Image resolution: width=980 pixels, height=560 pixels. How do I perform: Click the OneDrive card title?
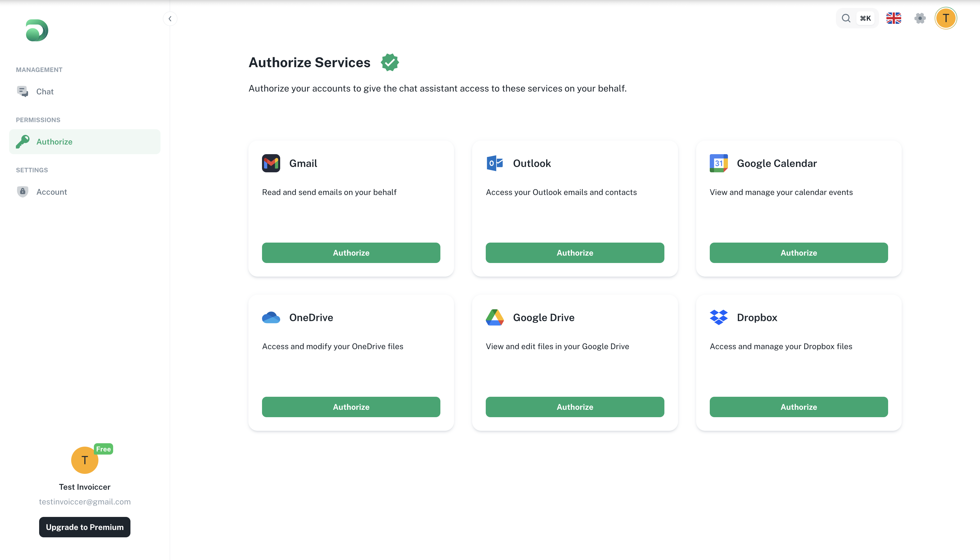[311, 317]
